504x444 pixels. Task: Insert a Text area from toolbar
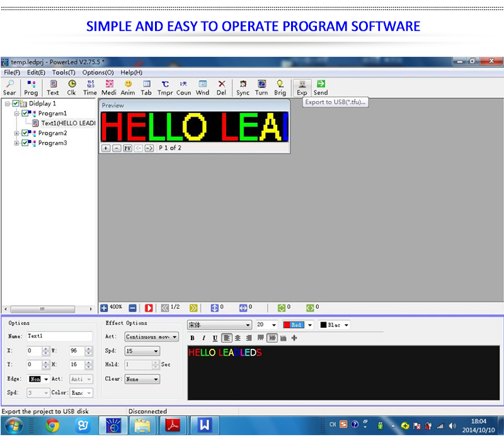[x=53, y=88]
